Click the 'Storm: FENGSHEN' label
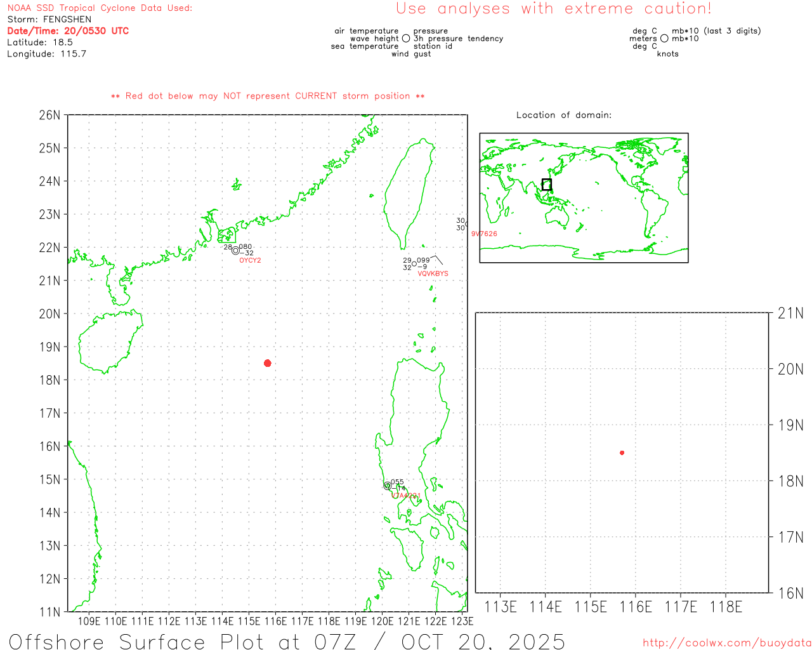Screen dimensions: 812x650 49,20
